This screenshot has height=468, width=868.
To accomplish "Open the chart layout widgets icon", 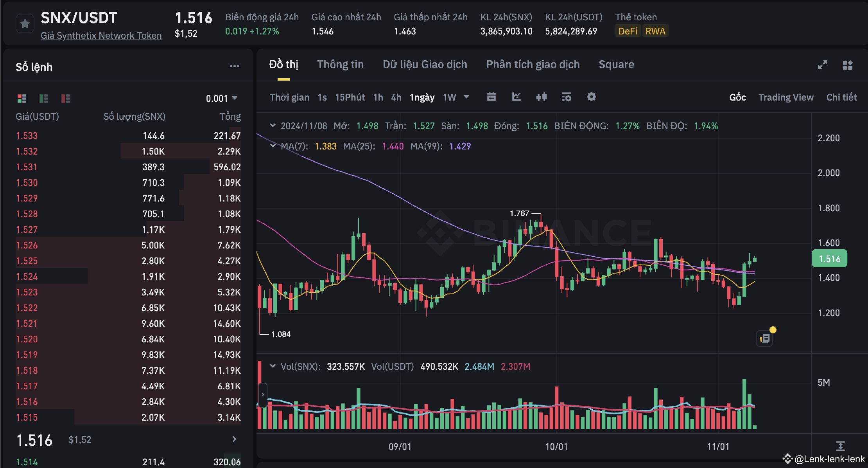I will (x=847, y=65).
